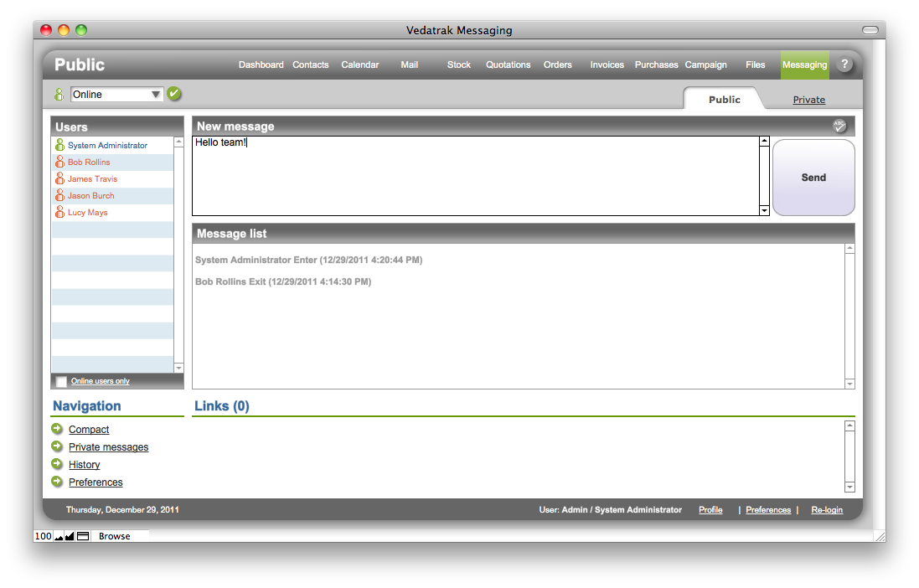Click System Administrator's green user icon
This screenshot has width=919, height=588.
[x=59, y=145]
